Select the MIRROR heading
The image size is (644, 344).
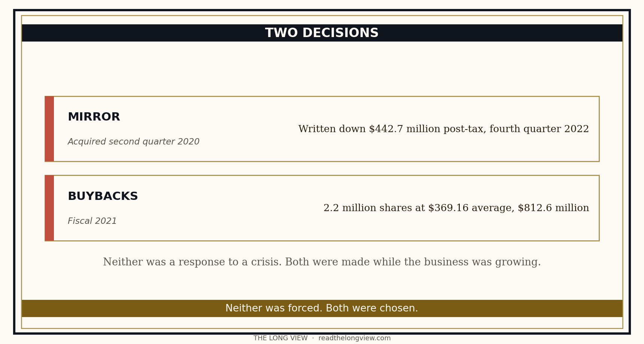(x=94, y=117)
